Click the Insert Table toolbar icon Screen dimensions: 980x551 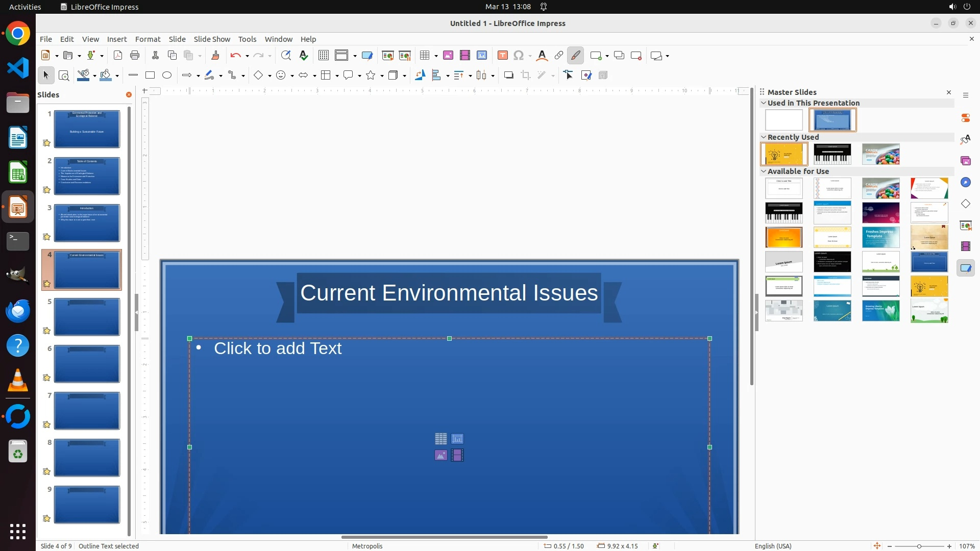click(424, 56)
